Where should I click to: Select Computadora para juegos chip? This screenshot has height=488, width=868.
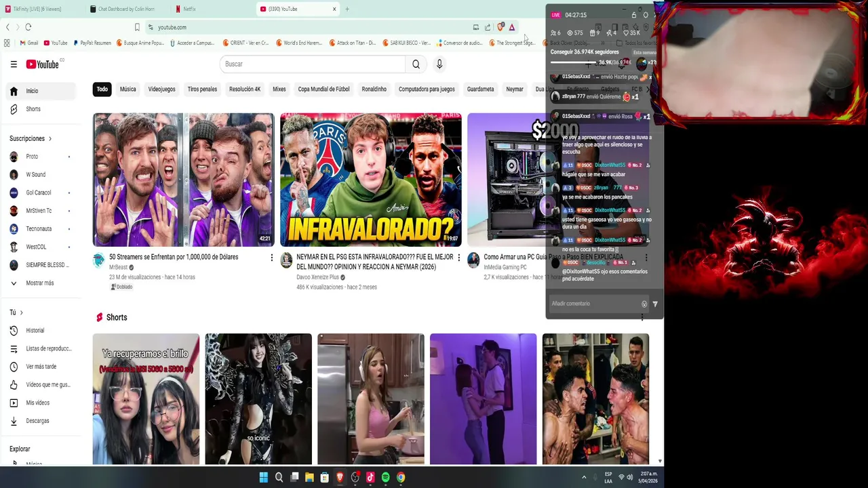pyautogui.click(x=427, y=89)
